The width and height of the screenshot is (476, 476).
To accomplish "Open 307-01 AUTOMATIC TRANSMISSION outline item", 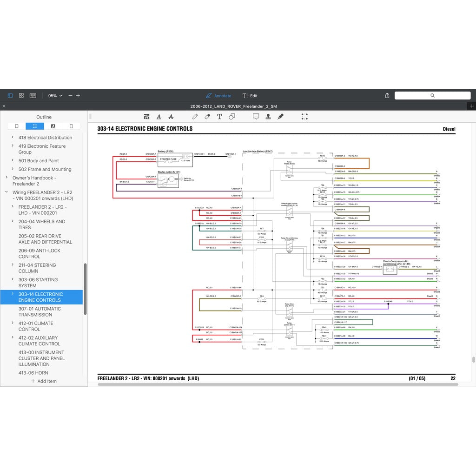I will tap(40, 311).
